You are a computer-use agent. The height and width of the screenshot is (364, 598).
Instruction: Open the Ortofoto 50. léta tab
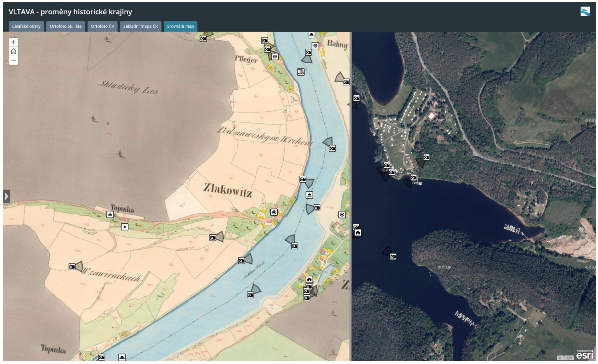[x=65, y=26]
